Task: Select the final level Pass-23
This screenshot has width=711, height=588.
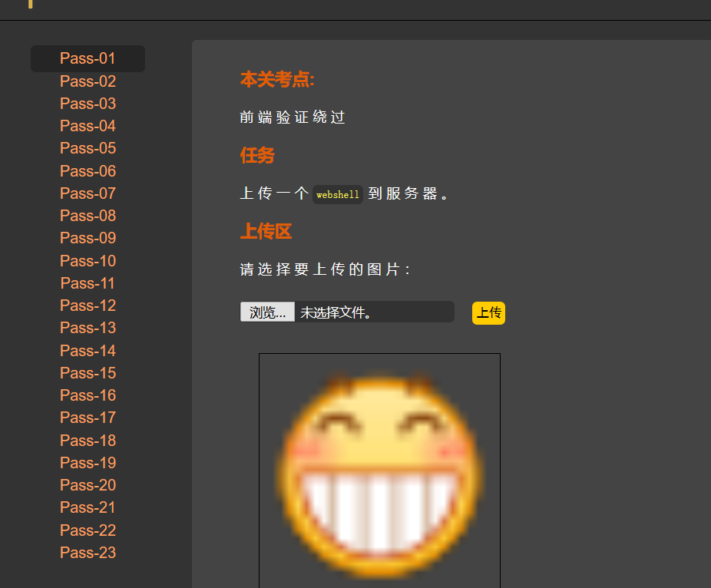Action: coord(88,552)
